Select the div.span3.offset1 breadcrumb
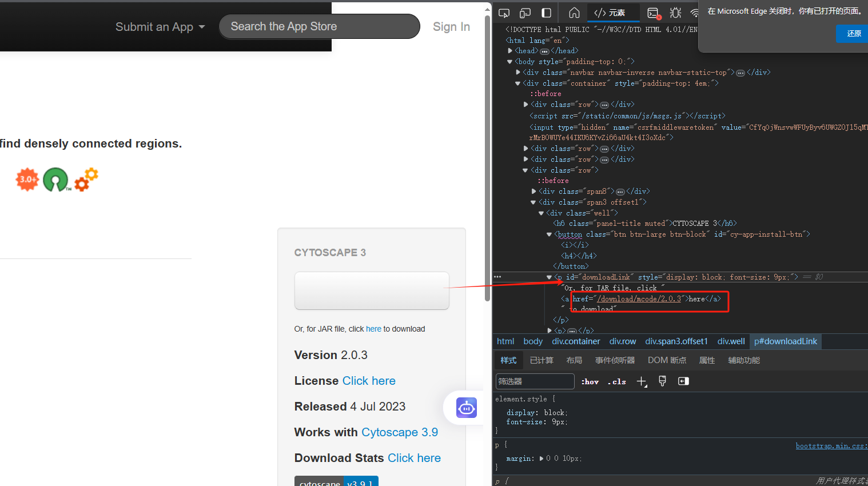The width and height of the screenshot is (868, 486). 676,341
